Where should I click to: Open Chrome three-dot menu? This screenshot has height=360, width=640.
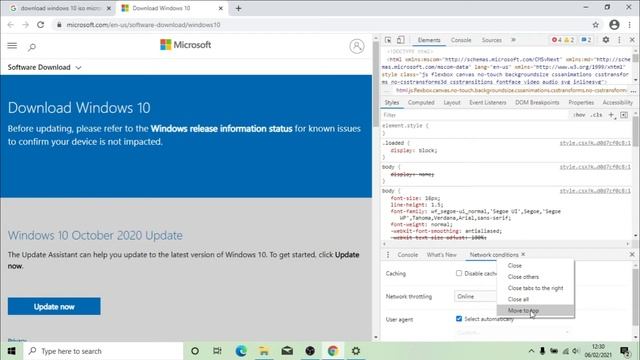629,24
